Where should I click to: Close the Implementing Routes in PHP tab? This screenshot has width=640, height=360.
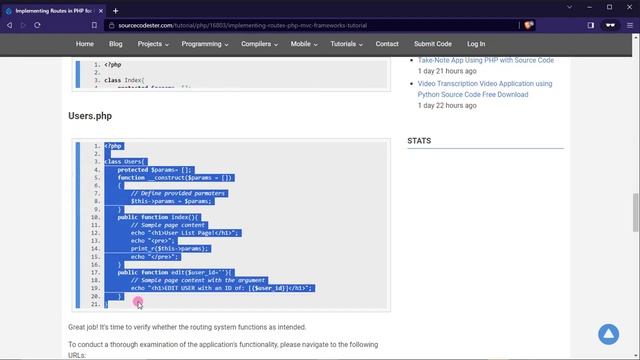point(101,11)
